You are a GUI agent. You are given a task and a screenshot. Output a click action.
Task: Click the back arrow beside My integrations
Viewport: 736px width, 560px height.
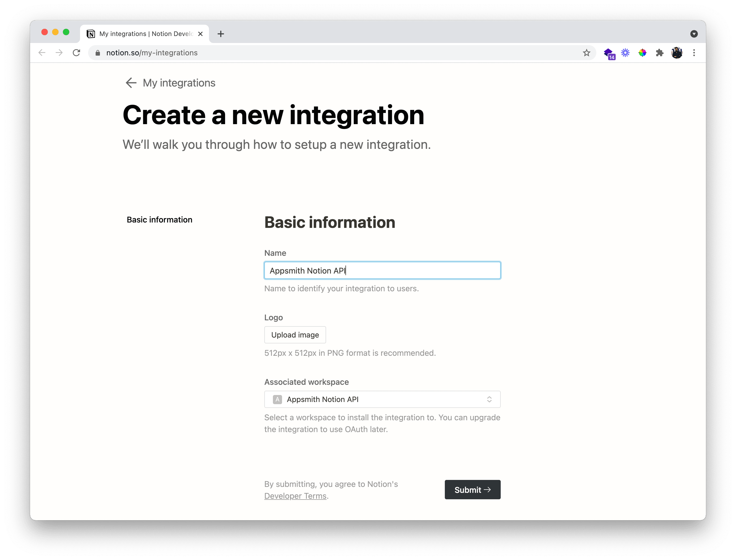click(x=131, y=83)
